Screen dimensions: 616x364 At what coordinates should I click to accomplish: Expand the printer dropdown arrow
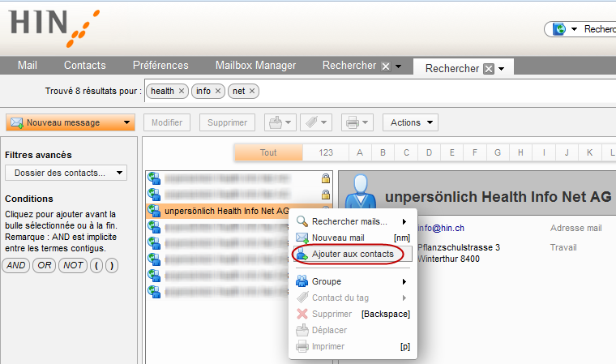(366, 122)
